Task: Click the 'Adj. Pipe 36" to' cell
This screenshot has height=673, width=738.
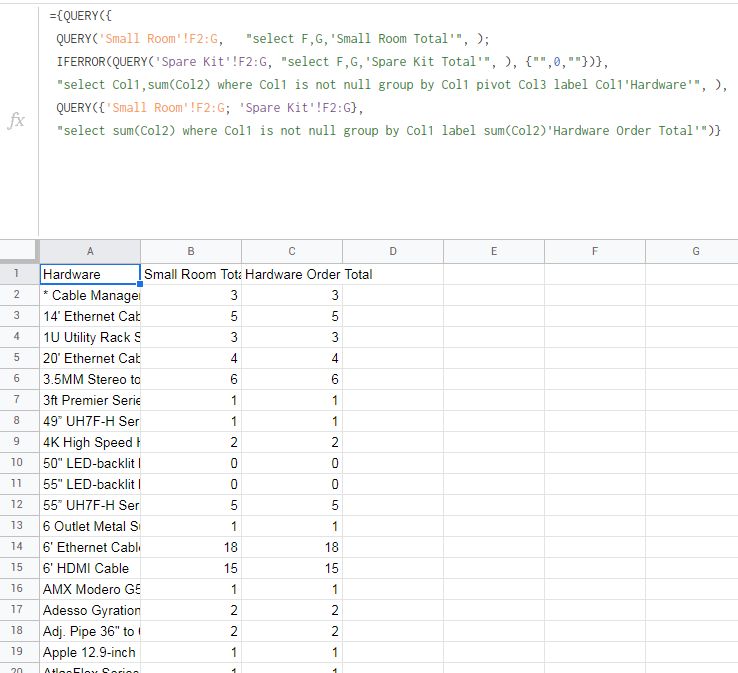Action: (x=90, y=631)
